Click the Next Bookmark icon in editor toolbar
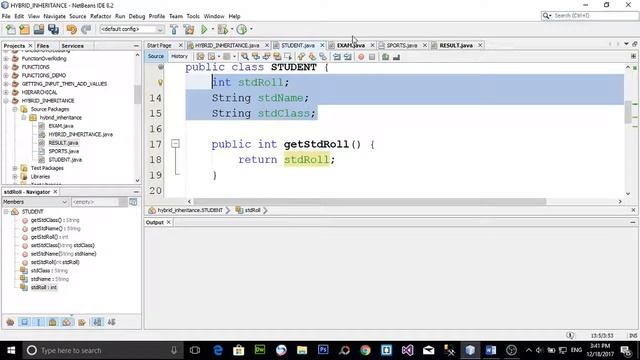This screenshot has height=360, width=640. click(x=312, y=57)
